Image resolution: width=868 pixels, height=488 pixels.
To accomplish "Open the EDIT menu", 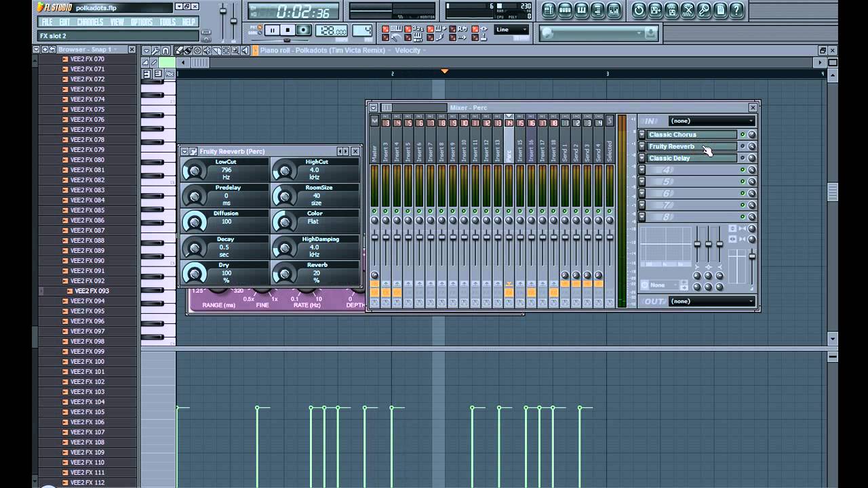I will click(64, 22).
